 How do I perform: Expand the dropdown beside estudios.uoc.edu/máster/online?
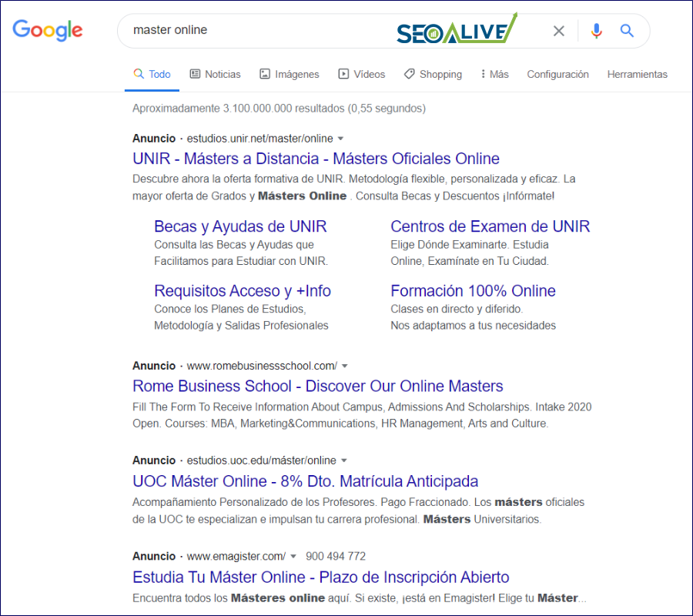point(344,460)
